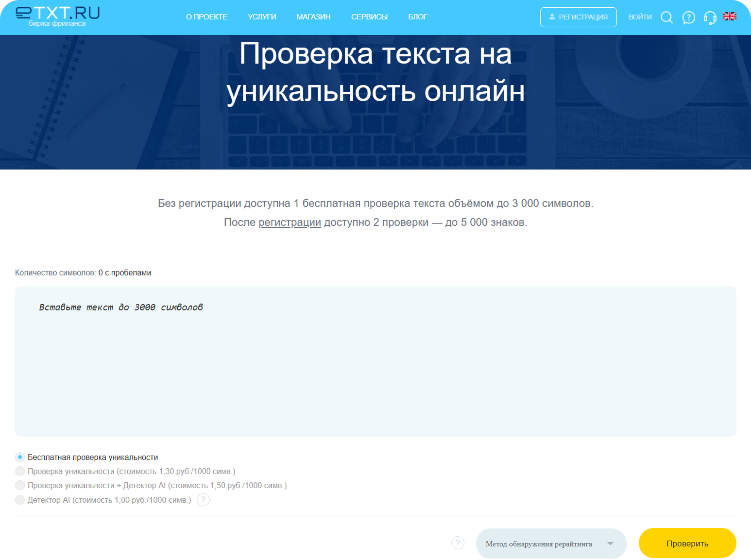751x560 pixels.
Task: Open the МАГАЗИН menu
Action: tap(313, 17)
